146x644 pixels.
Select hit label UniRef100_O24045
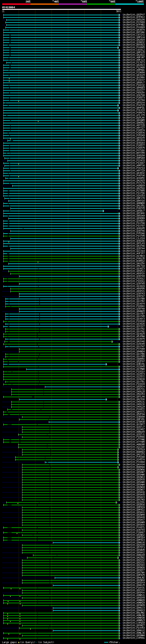pyautogui.click(x=134, y=344)
